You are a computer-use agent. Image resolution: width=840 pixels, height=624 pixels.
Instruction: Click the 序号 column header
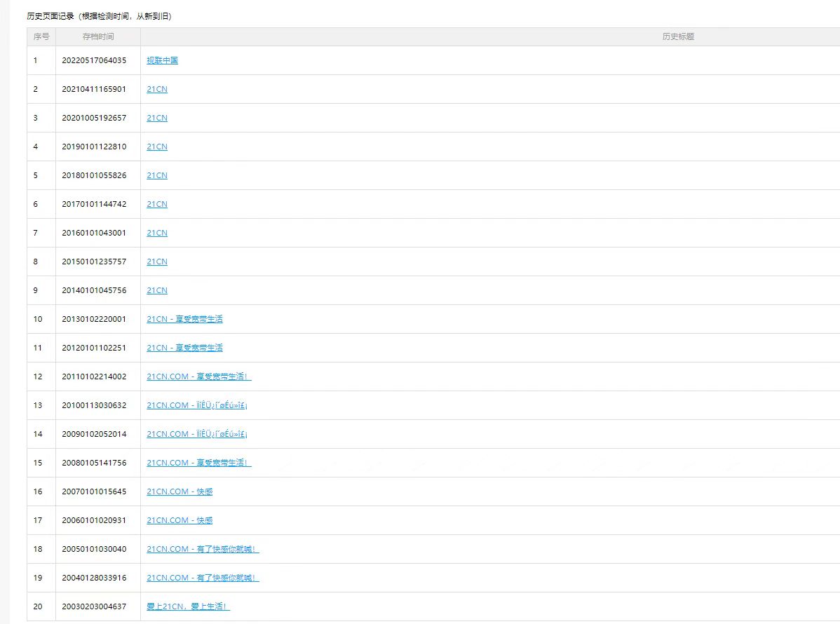[41, 37]
